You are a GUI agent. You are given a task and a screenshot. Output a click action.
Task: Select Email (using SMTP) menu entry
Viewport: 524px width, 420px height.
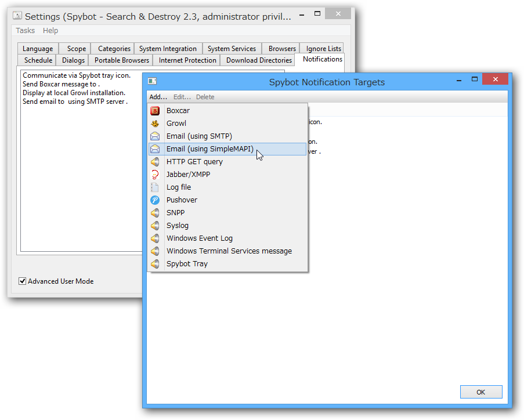tap(227, 136)
